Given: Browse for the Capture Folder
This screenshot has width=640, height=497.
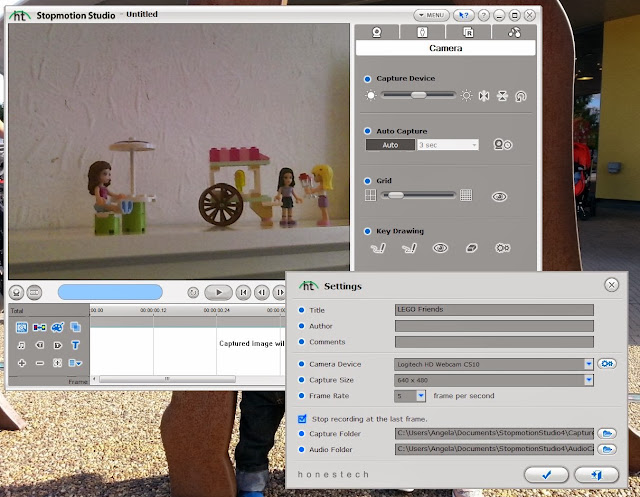Looking at the screenshot, I should tap(607, 433).
